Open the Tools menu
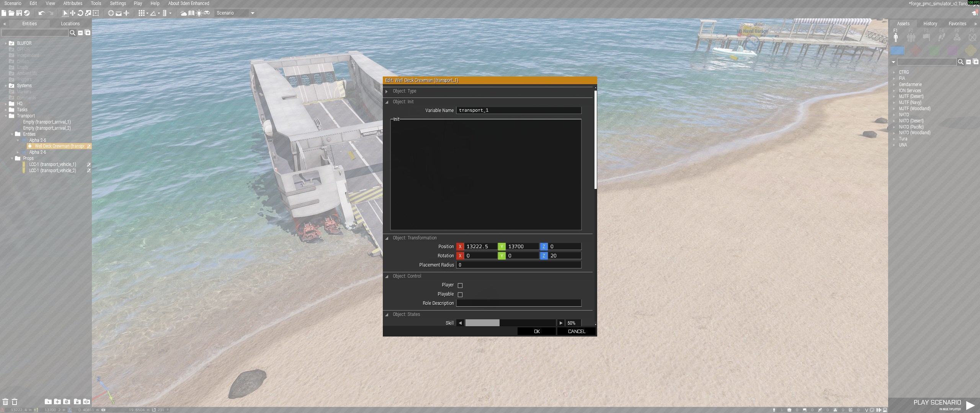The height and width of the screenshot is (413, 980). point(96,3)
